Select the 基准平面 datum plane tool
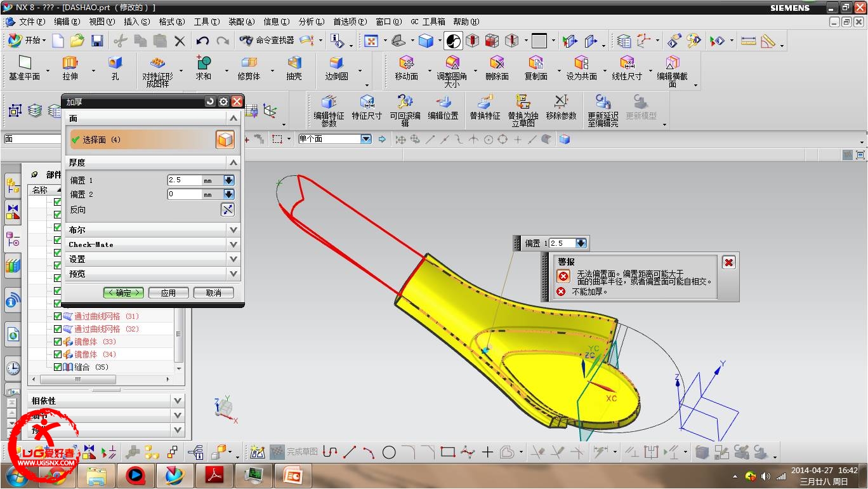Viewport: 868px width, 489px height. [25, 63]
